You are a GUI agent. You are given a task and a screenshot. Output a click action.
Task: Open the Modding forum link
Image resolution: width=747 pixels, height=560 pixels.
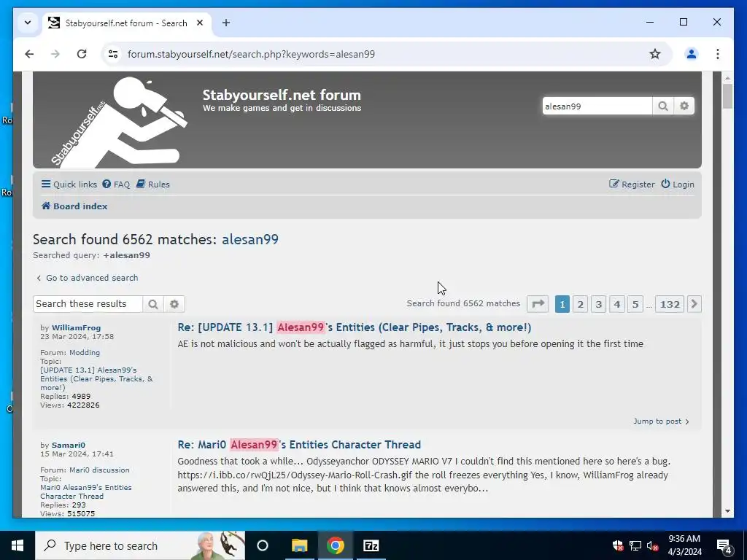[85, 352]
